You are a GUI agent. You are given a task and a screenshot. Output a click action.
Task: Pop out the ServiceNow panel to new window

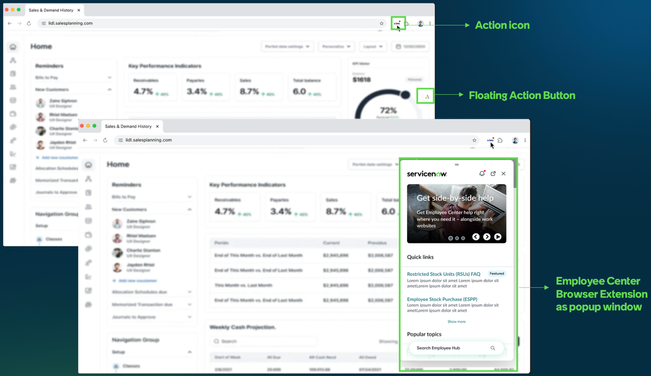(493, 173)
